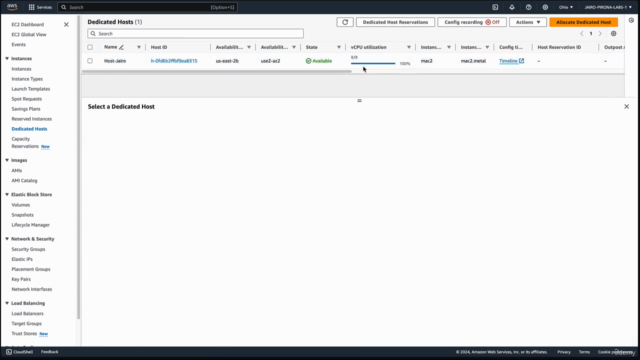Open Key Pairs page
The image size is (640, 360).
[21, 279]
